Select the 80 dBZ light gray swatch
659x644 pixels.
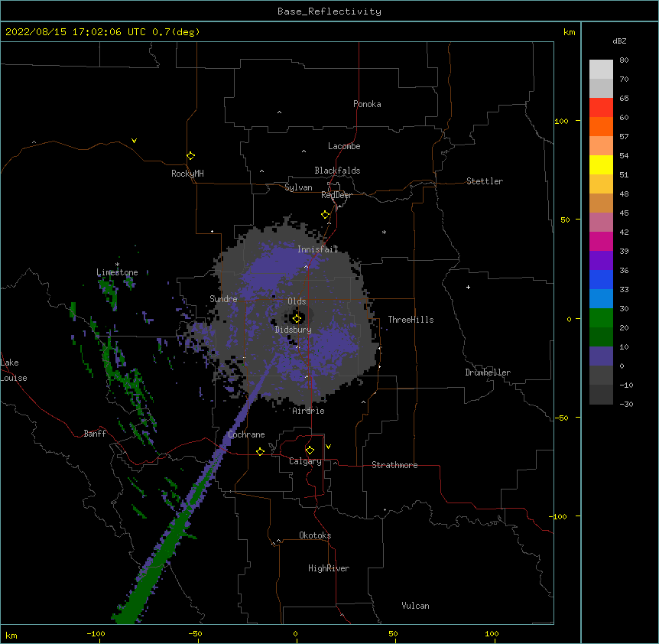(601, 70)
